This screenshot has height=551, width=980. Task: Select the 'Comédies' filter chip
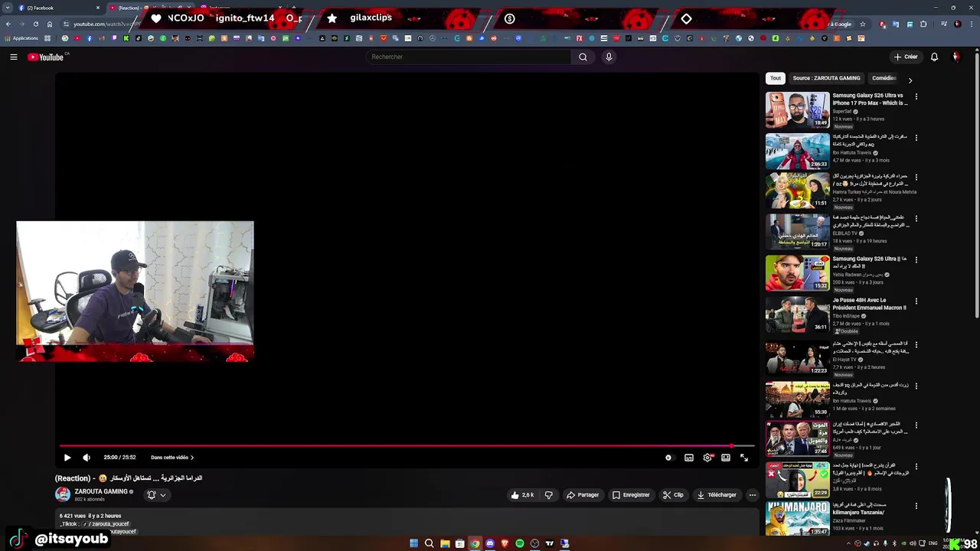tap(884, 78)
